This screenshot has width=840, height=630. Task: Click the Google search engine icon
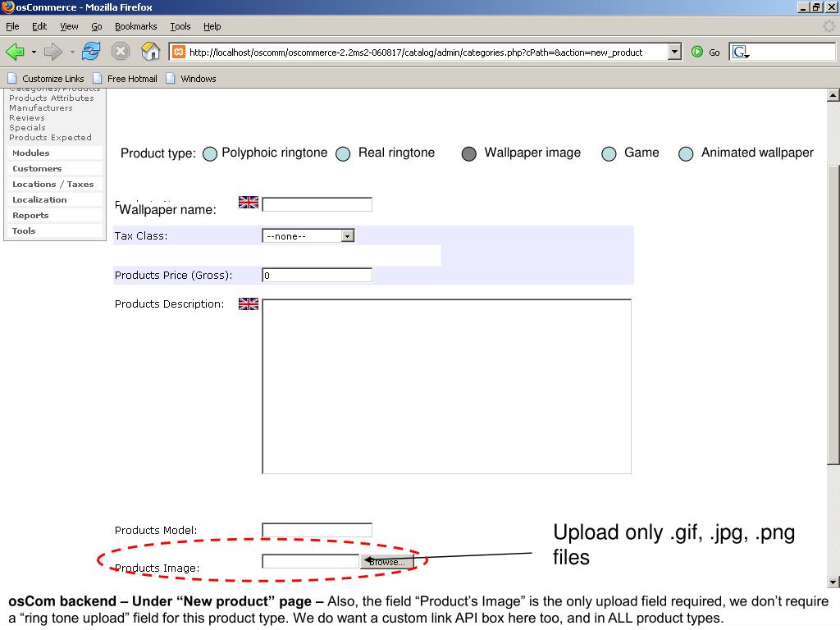coord(740,52)
